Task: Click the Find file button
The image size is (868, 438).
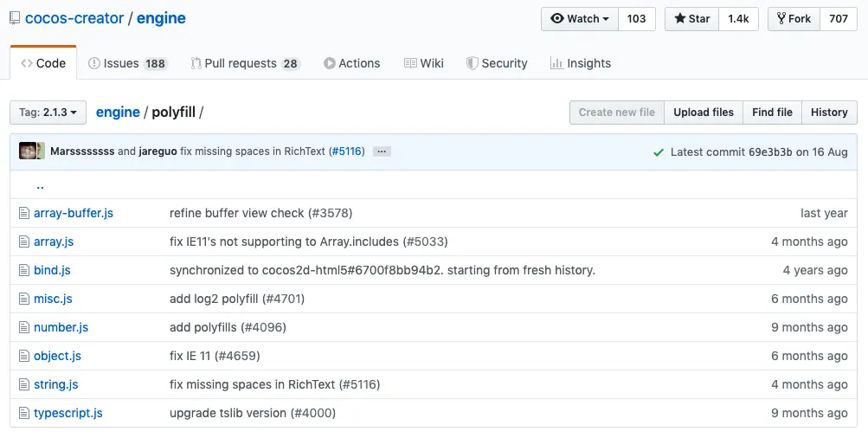Action: (772, 113)
